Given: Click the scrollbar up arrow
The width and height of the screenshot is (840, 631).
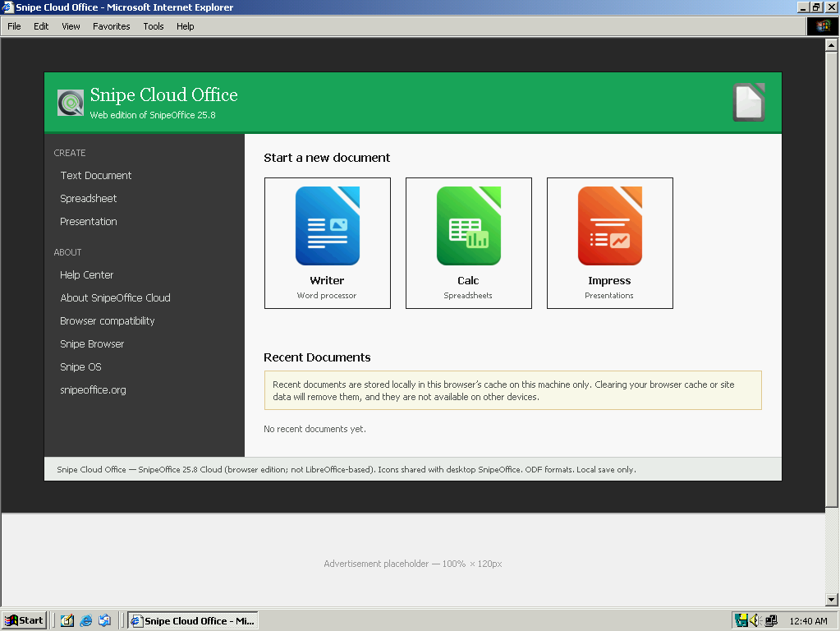Looking at the screenshot, I should [832, 45].
